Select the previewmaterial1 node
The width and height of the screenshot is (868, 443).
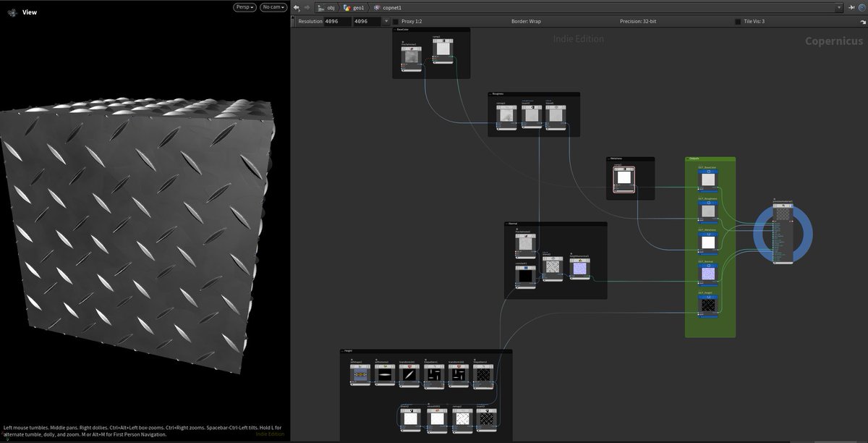[x=783, y=233]
